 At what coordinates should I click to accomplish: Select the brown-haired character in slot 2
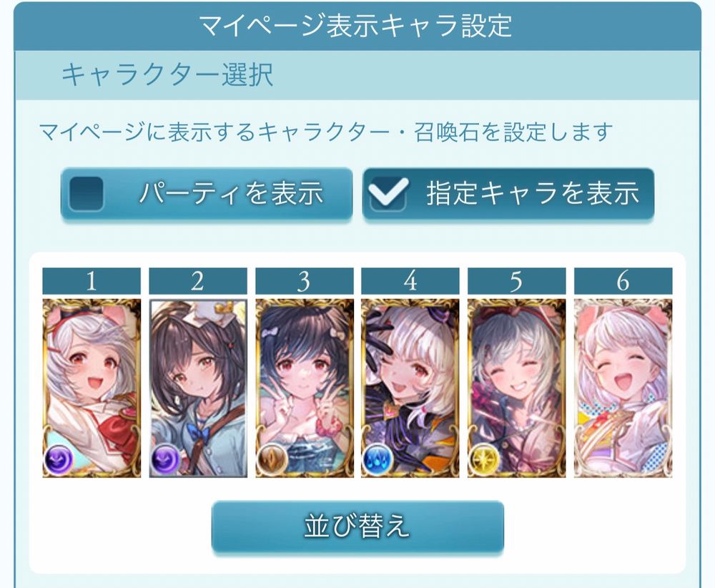(198, 388)
